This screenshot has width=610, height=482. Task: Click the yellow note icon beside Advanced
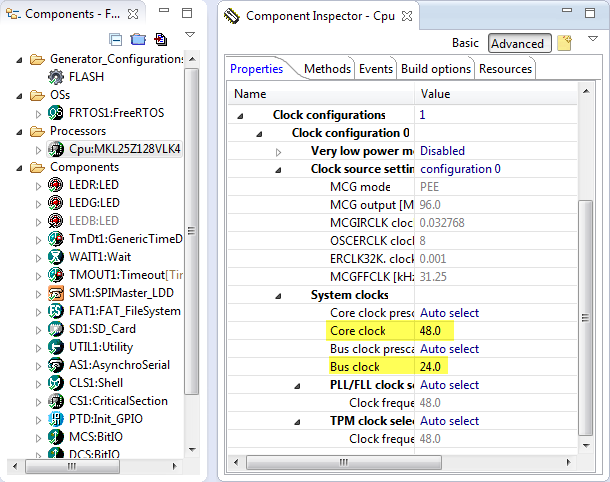(564, 43)
